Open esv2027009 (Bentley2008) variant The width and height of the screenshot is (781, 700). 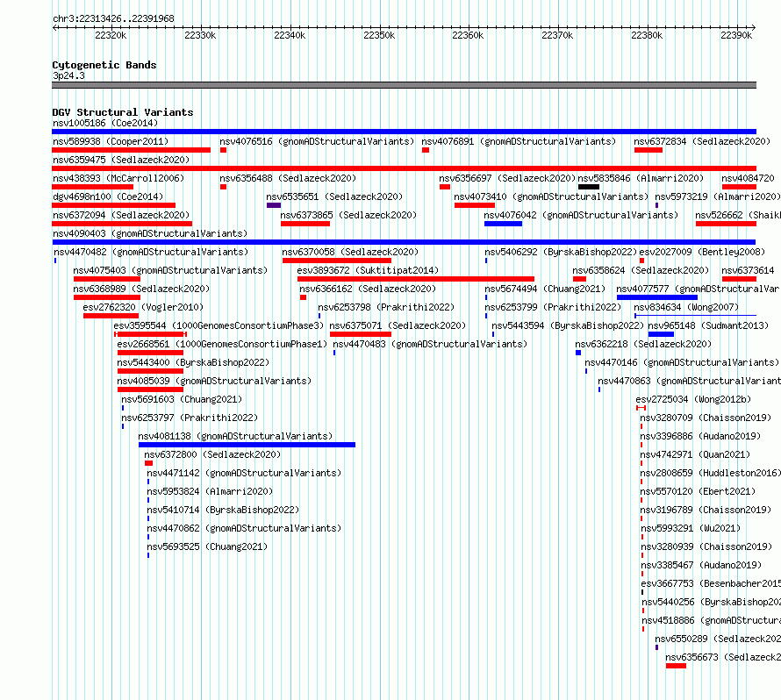pyautogui.click(x=702, y=252)
